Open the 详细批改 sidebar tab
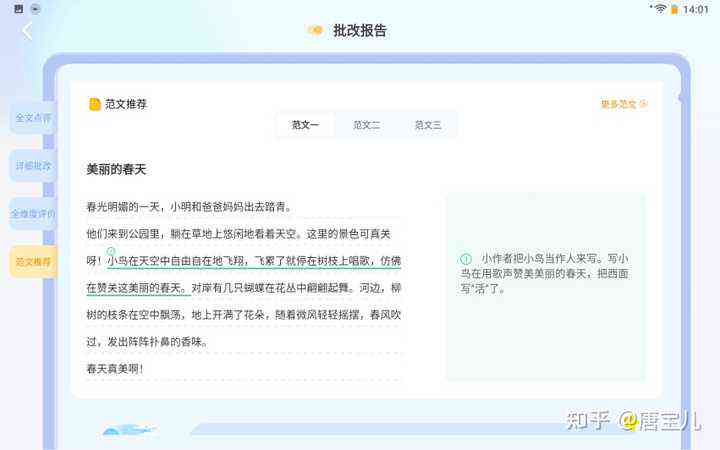The height and width of the screenshot is (450, 720). (33, 166)
